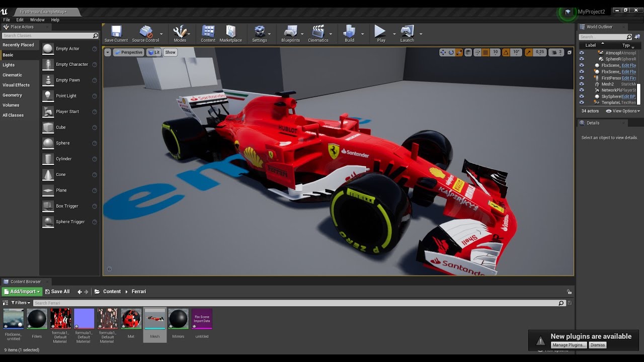
Task: Open World Outliner View Options dropdown
Action: point(623,111)
